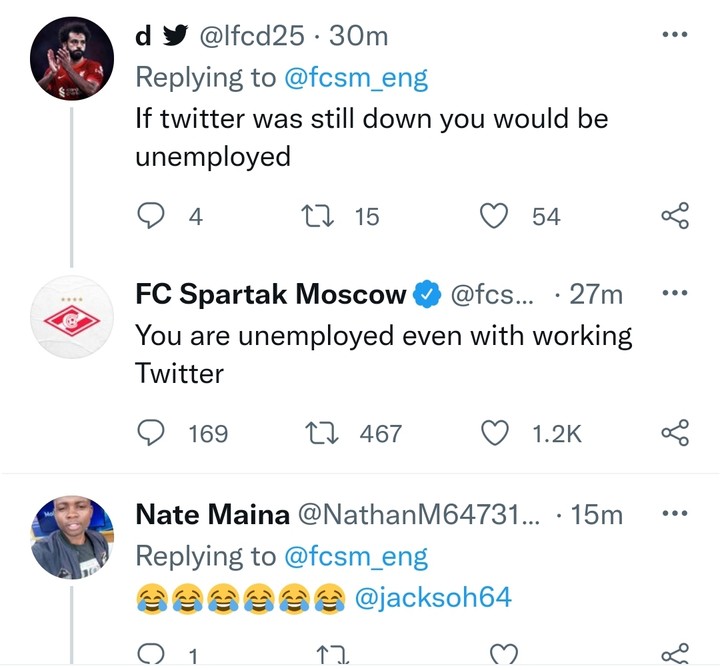
Task: View Nate Maina's profile picture
Action: click(x=70, y=536)
